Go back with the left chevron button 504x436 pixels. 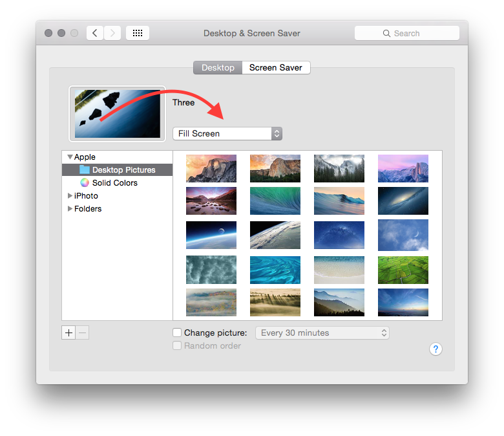pos(95,33)
